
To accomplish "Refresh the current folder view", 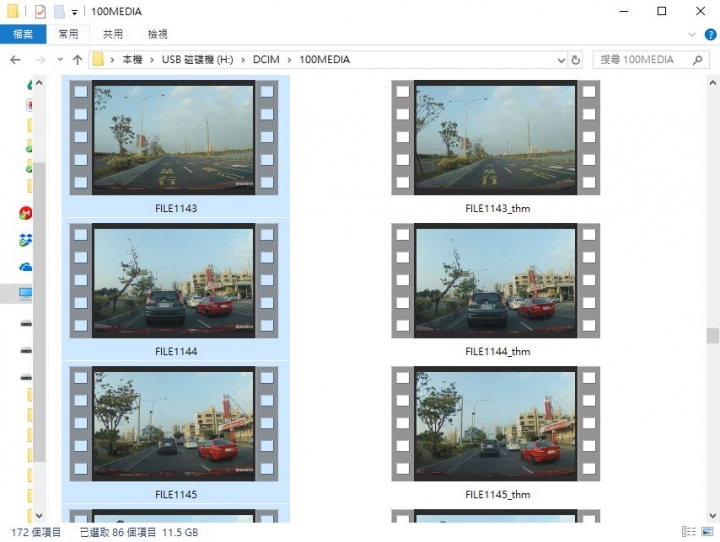I will 575,60.
